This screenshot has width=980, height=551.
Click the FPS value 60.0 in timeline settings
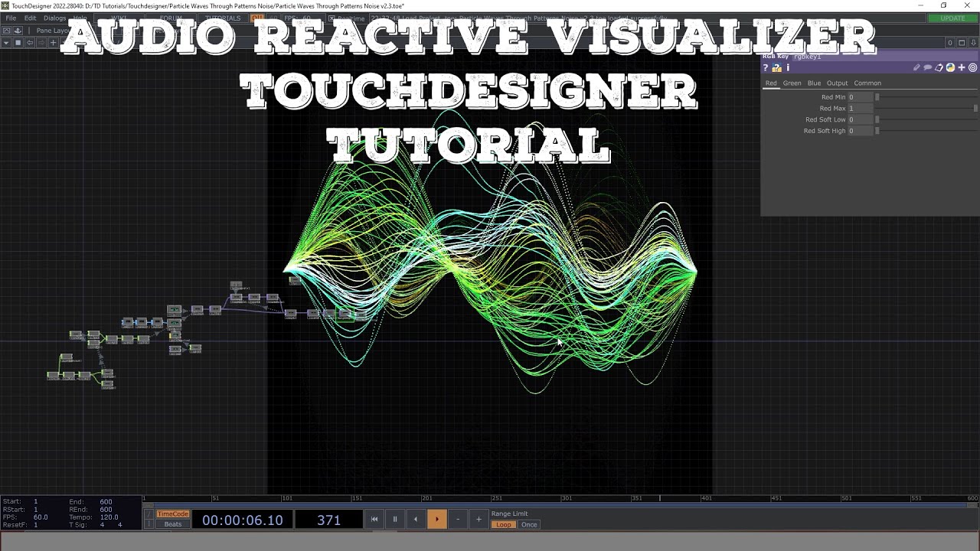41,517
